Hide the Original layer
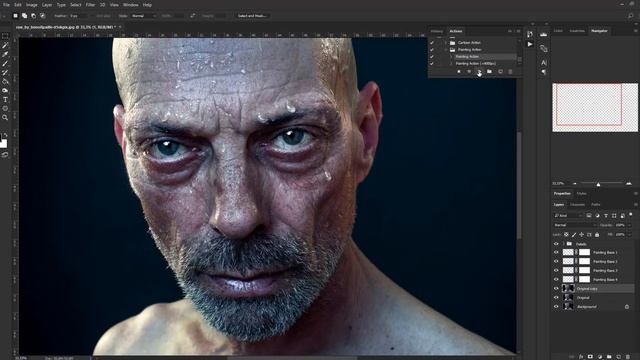Image resolution: width=640 pixels, height=360 pixels. pyautogui.click(x=556, y=298)
